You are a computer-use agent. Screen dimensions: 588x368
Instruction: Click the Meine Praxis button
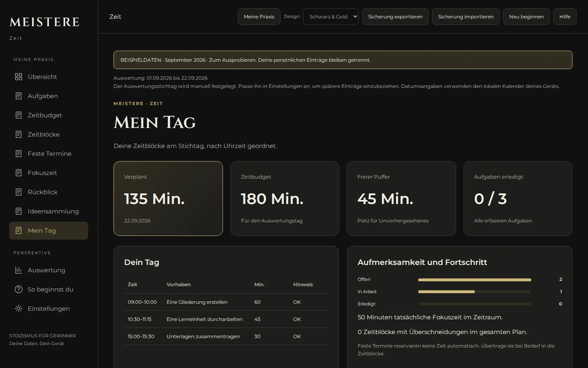point(259,16)
